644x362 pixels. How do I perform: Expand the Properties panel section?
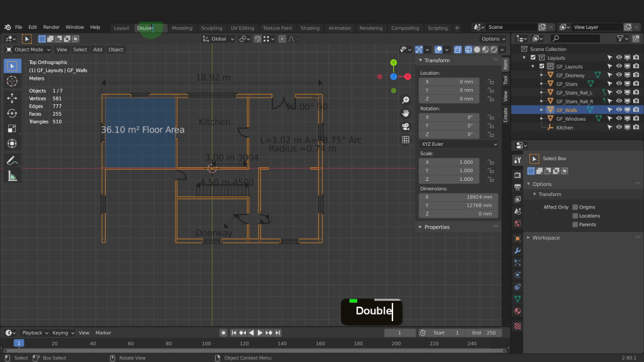coord(436,227)
